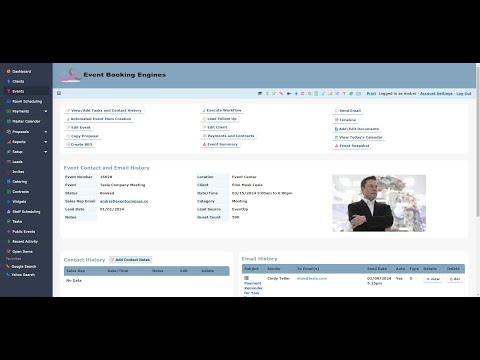Click the Print link in the top bar
The image size is (480, 360).
click(x=371, y=94)
